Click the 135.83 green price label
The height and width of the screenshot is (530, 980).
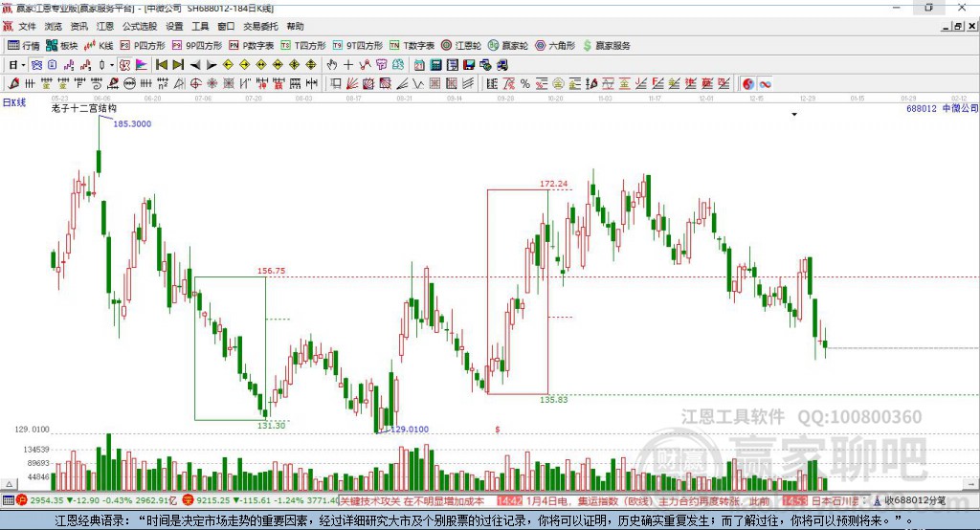point(554,400)
